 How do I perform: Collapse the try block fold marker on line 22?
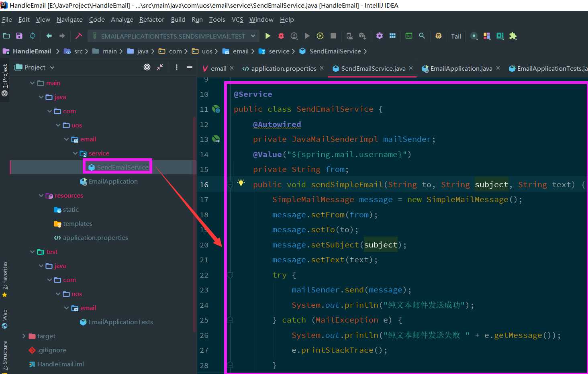pos(231,275)
